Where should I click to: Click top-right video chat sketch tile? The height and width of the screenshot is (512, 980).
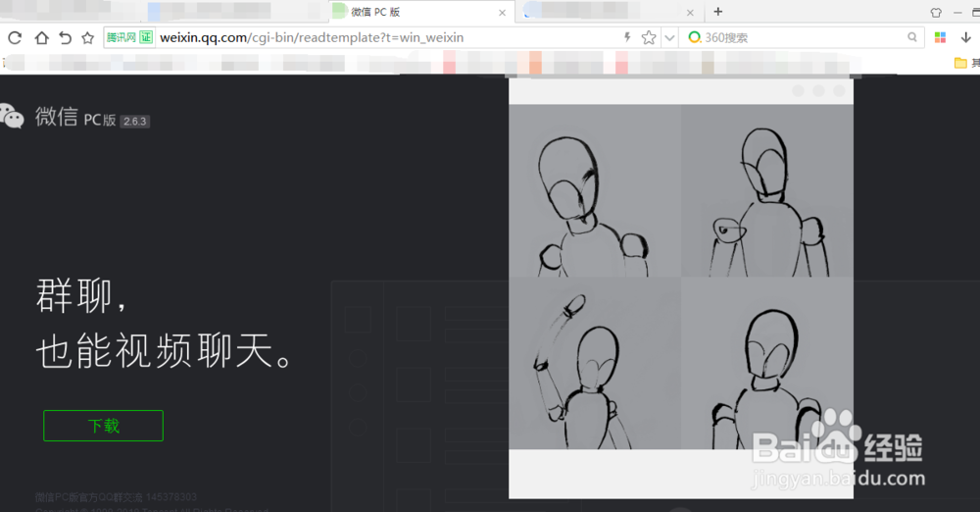click(x=767, y=191)
